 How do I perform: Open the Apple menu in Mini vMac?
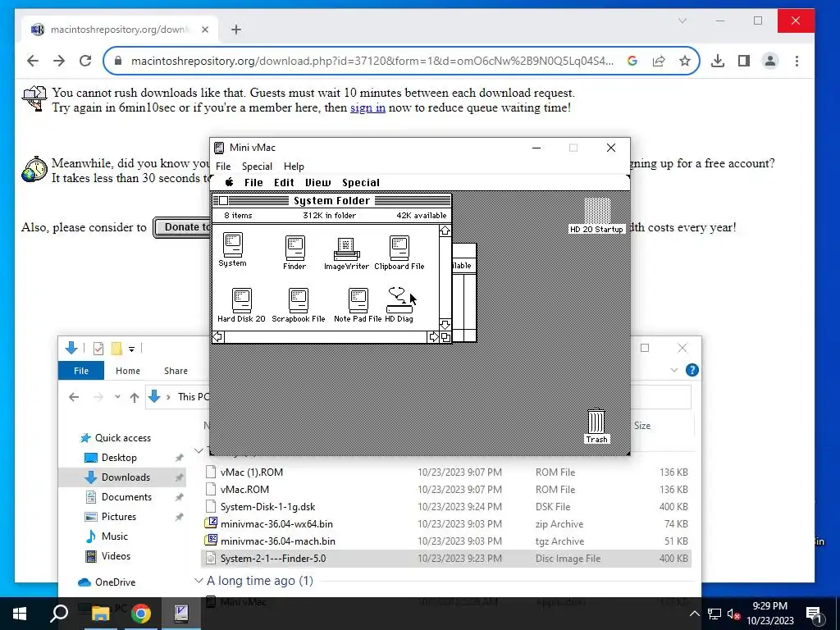(x=230, y=182)
